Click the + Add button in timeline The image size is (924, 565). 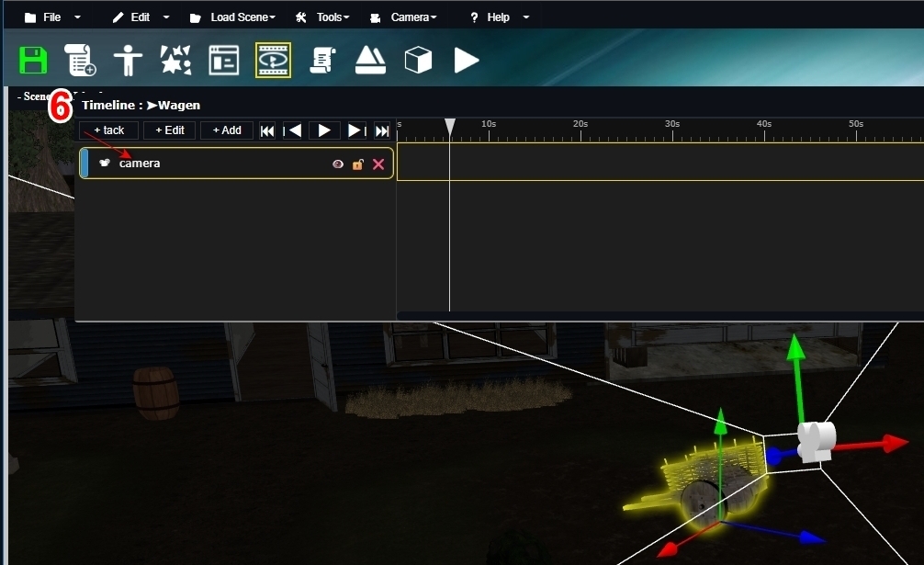click(x=227, y=130)
